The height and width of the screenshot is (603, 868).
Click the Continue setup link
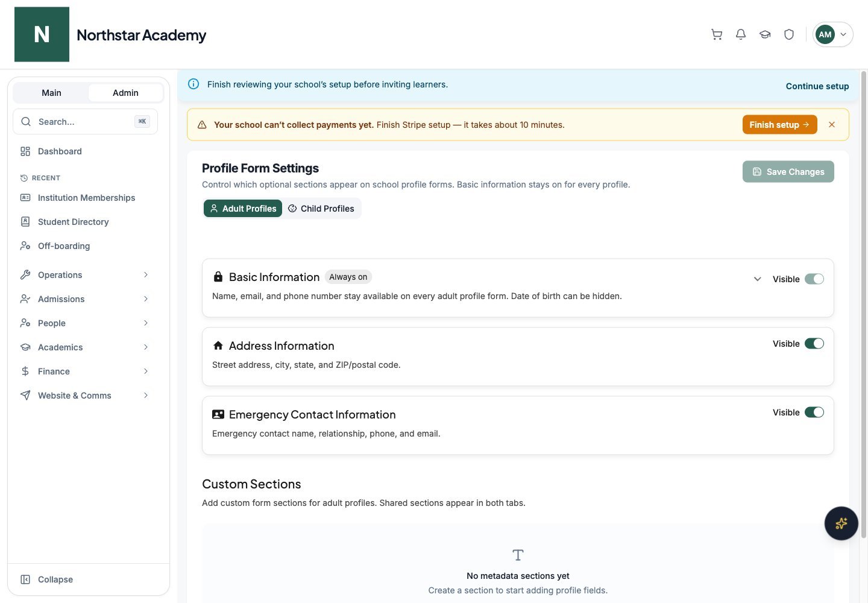pyautogui.click(x=817, y=86)
